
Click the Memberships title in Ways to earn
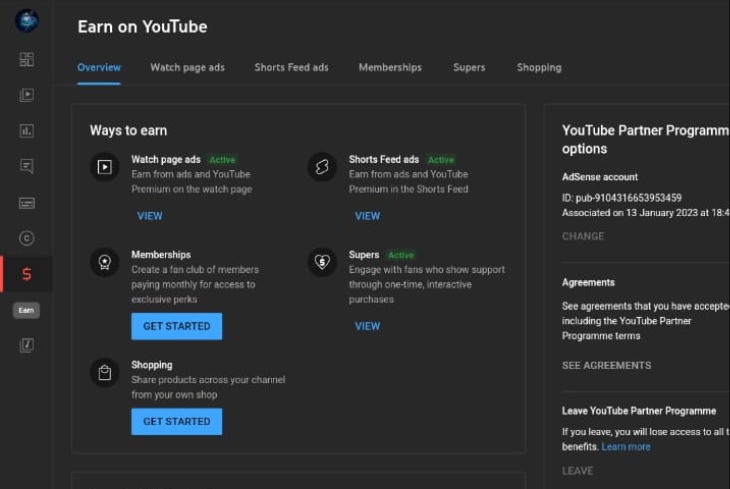pos(161,255)
